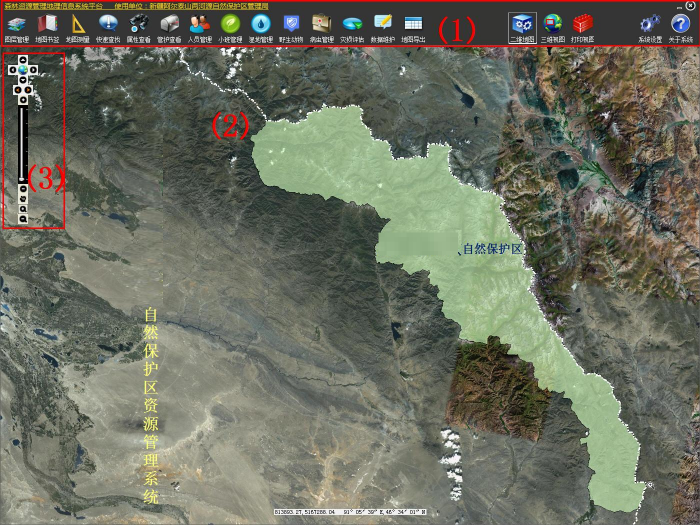Switch to 二维地图 2D map view
The image size is (700, 525).
click(x=521, y=26)
